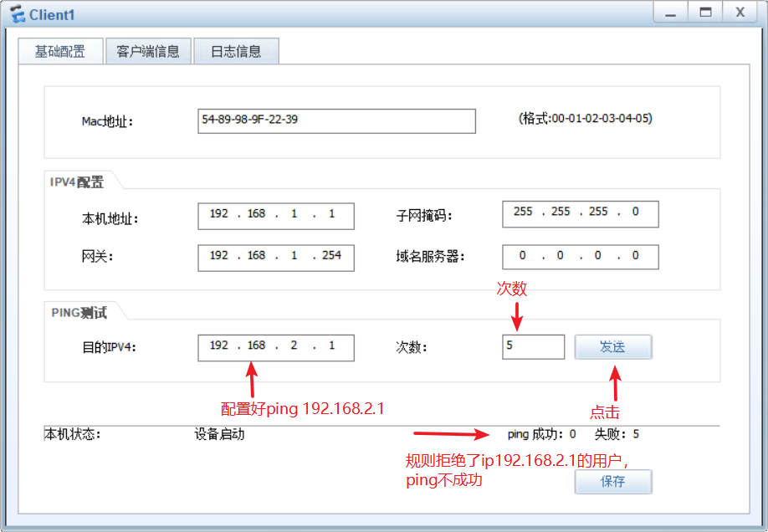
Task: Close the Client1 window
Action: point(740,13)
